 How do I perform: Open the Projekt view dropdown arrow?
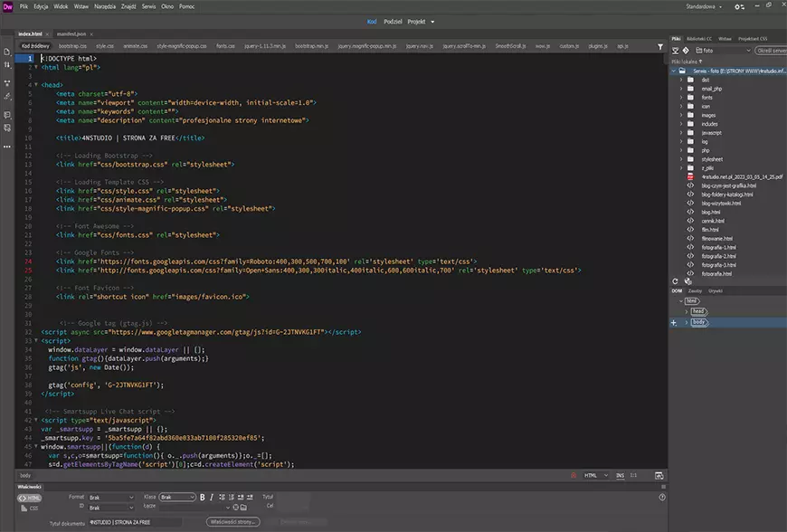tap(432, 22)
